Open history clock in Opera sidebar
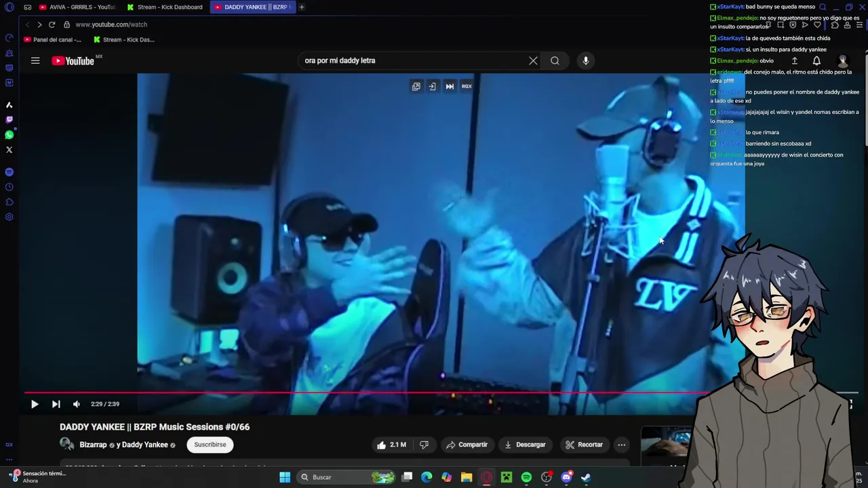This screenshot has height=488, width=868. coord(9,187)
